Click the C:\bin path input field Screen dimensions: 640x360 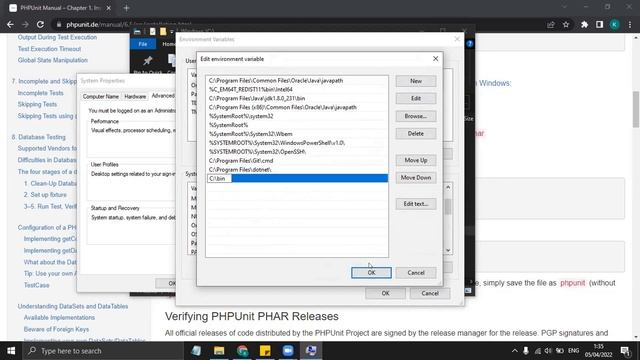pos(220,178)
